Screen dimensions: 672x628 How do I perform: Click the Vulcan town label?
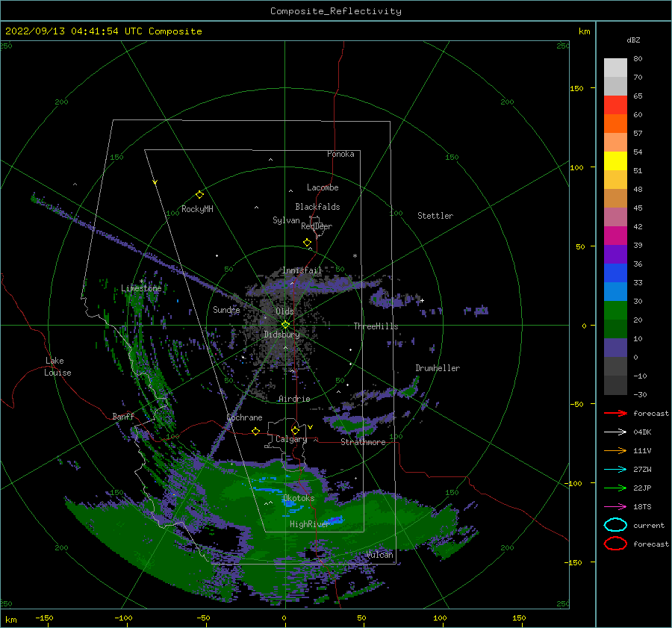(380, 555)
